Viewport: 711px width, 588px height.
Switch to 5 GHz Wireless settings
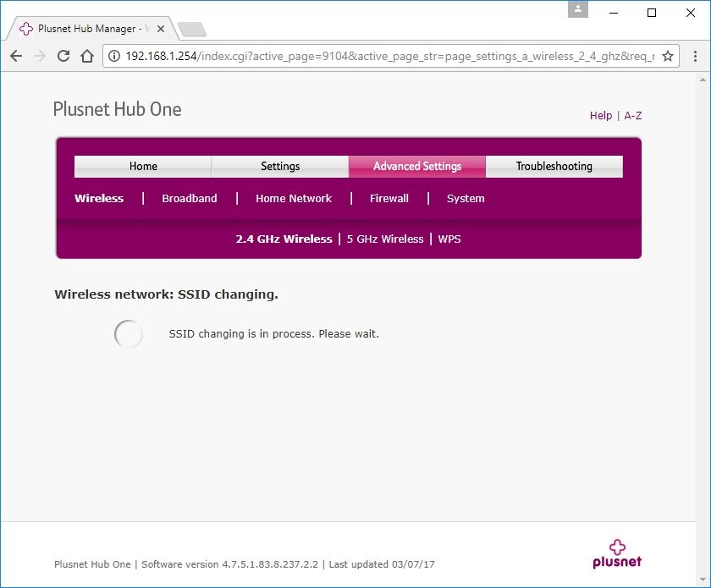385,239
